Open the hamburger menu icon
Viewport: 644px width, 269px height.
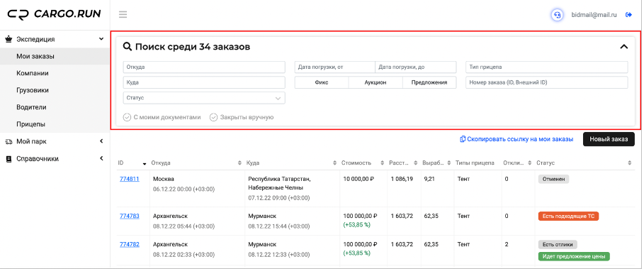[x=123, y=14]
